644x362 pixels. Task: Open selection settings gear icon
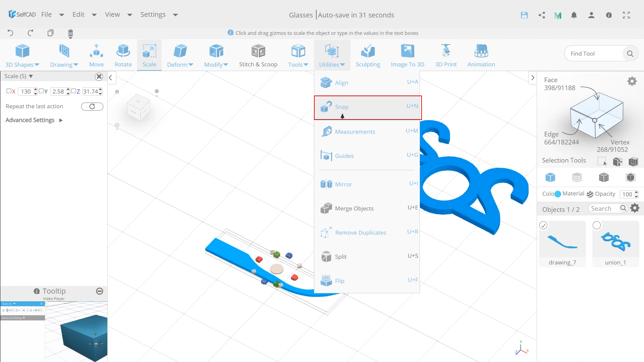(632, 81)
